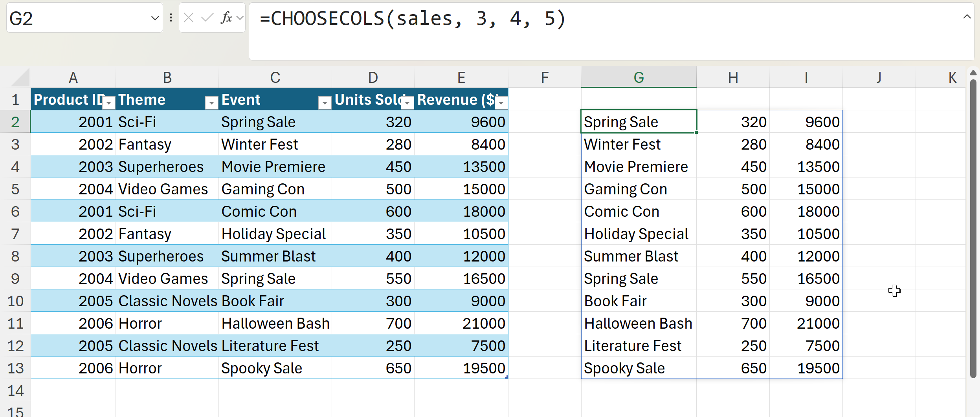
Task: Click the vertical scrollbar thumb
Action: (x=973, y=228)
